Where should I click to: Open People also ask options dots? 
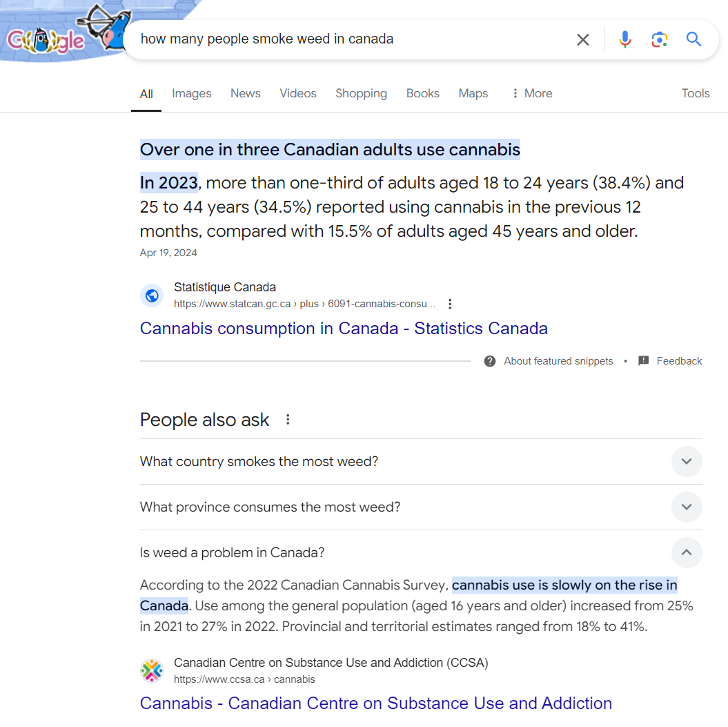288,420
